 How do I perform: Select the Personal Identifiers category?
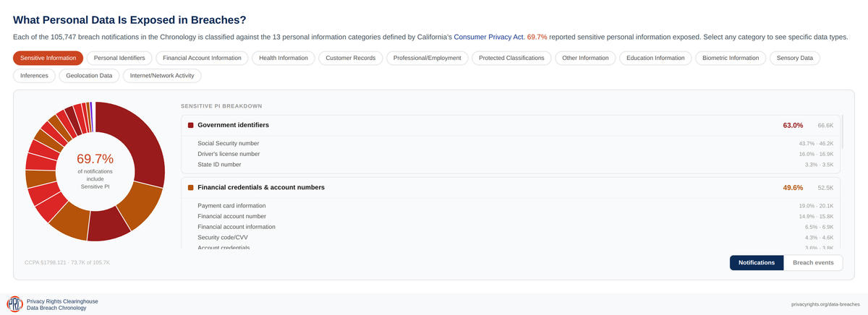click(x=119, y=58)
